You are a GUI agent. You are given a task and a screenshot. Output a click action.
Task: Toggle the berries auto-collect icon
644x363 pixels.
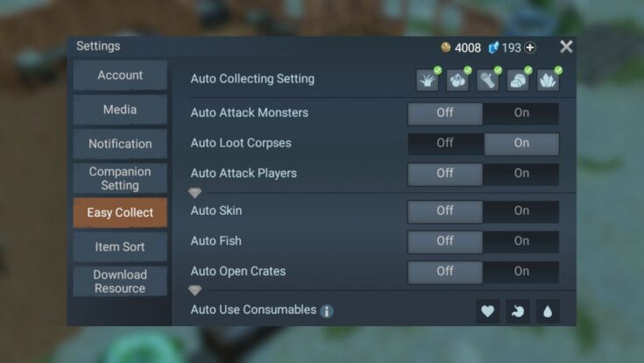pos(457,80)
